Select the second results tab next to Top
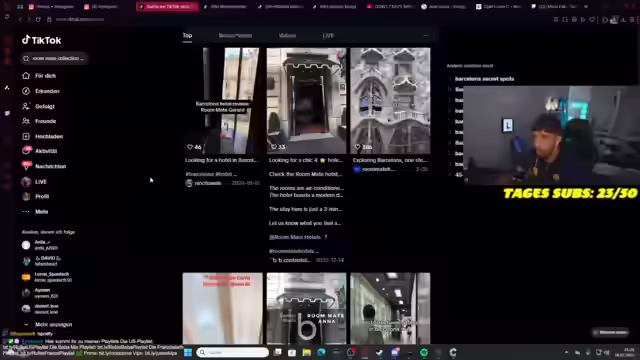The height and width of the screenshot is (360, 640). pyautogui.click(x=235, y=36)
